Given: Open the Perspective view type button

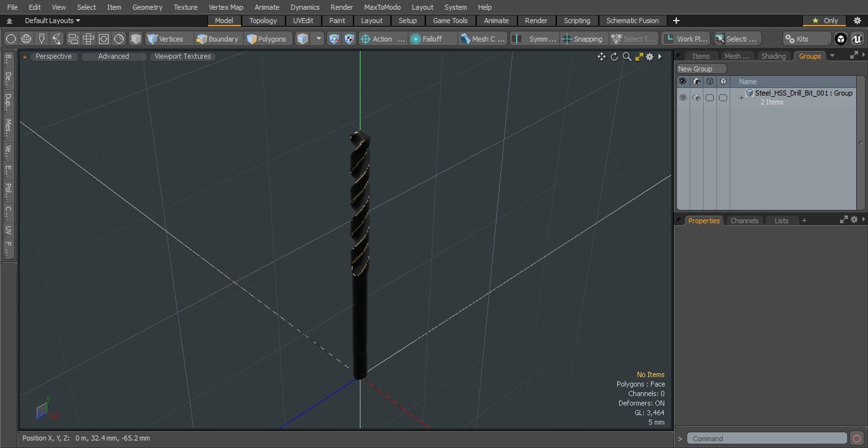Looking at the screenshot, I should click(53, 56).
